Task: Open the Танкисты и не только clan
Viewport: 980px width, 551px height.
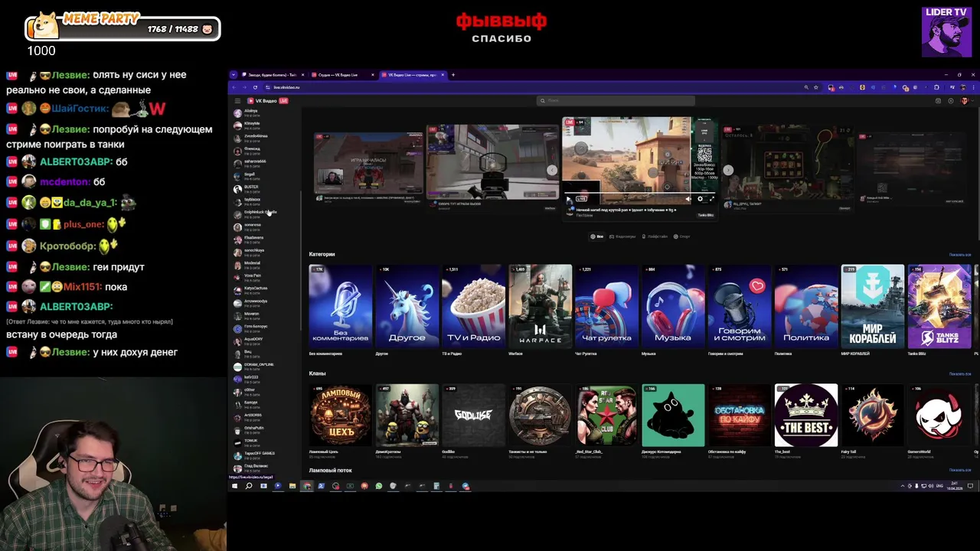Action: 540,415
